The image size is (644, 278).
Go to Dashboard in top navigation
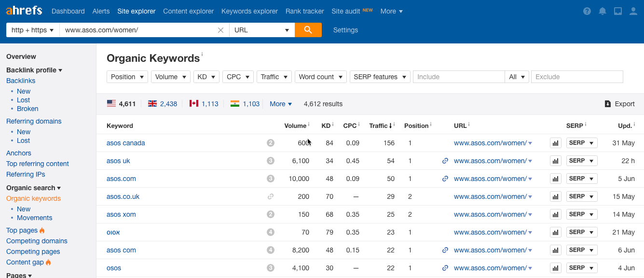68,11
